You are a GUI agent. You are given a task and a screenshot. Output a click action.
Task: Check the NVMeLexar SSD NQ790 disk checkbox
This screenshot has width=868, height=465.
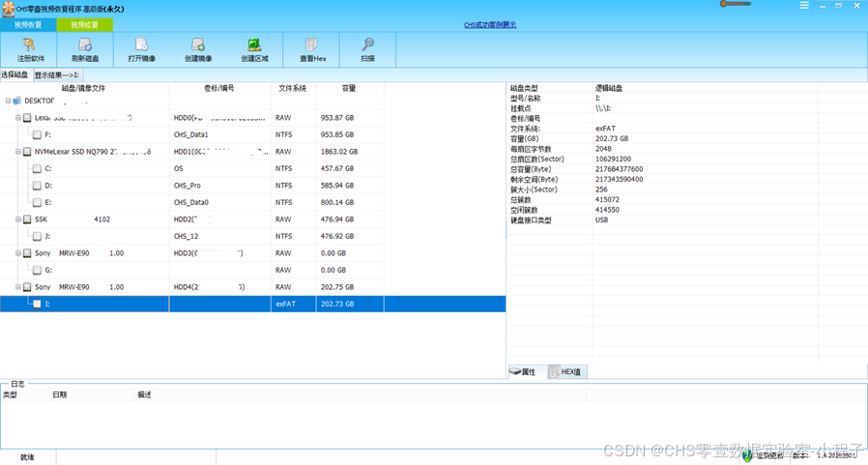27,152
